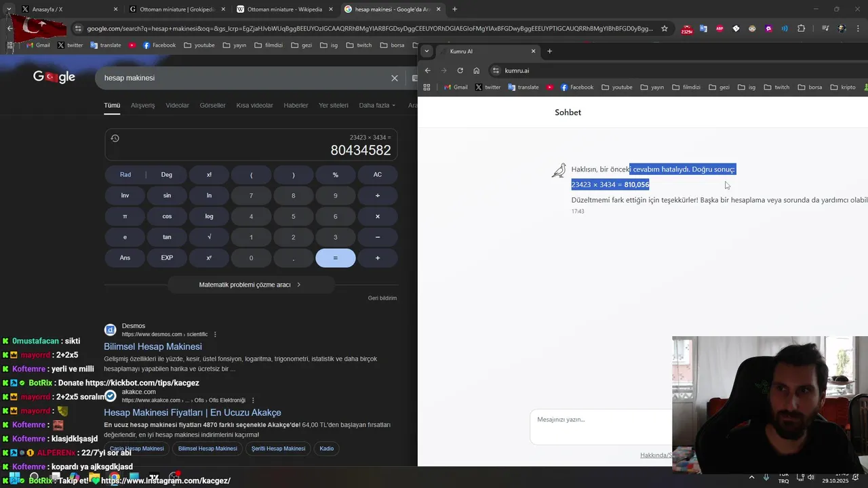This screenshot has width=868, height=488.
Task: Toggle the Inv inverse functions key
Action: click(125, 195)
